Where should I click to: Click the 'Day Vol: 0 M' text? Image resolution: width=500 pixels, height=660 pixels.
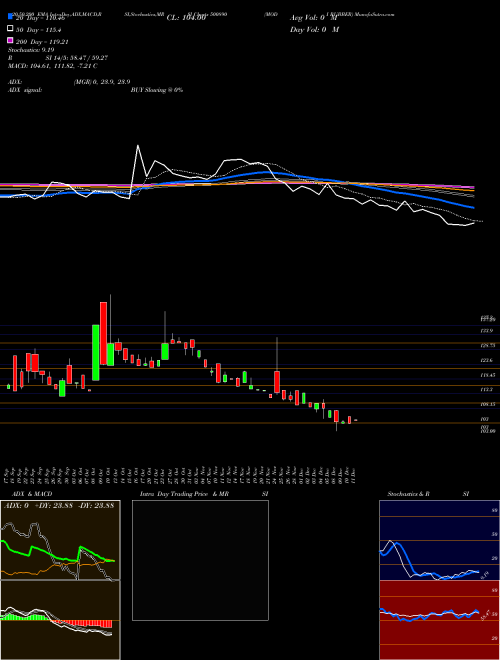(315, 29)
